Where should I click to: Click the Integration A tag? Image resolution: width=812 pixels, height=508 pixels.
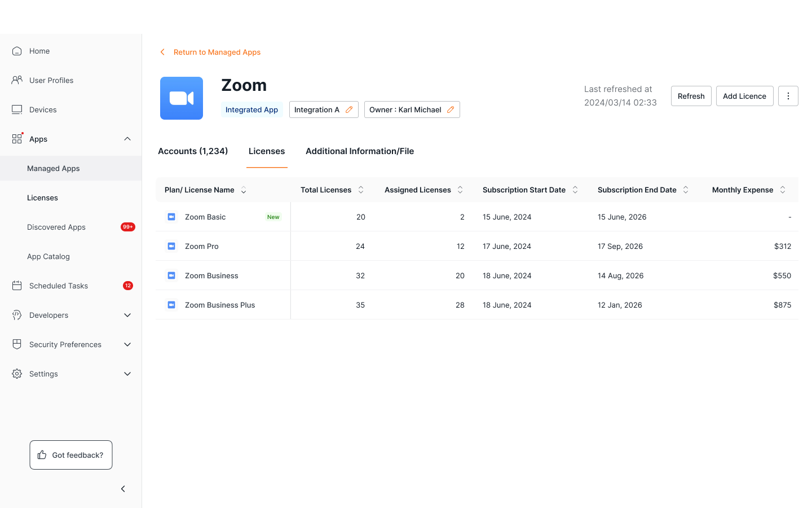click(x=324, y=110)
